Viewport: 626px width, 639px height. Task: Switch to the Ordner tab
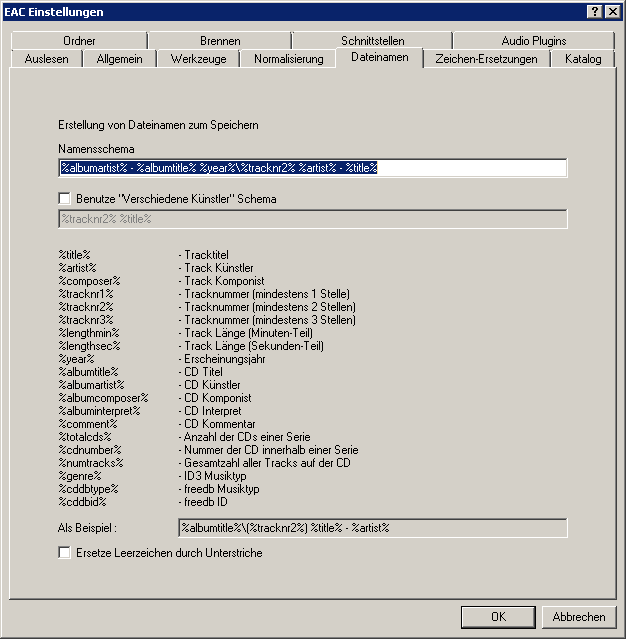pos(79,41)
